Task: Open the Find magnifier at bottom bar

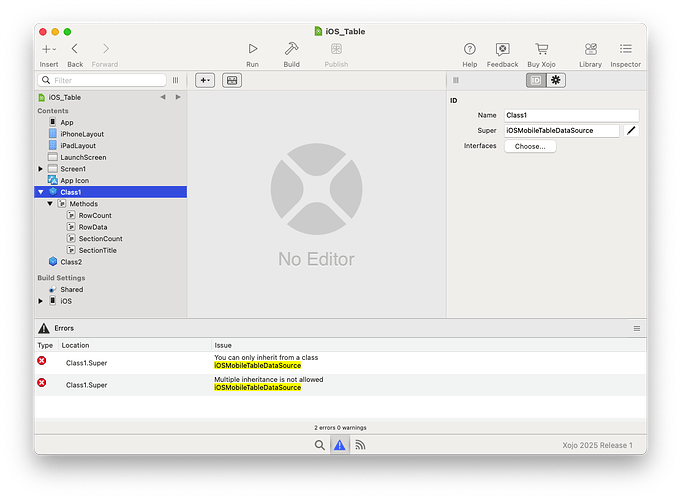Action: [x=320, y=445]
